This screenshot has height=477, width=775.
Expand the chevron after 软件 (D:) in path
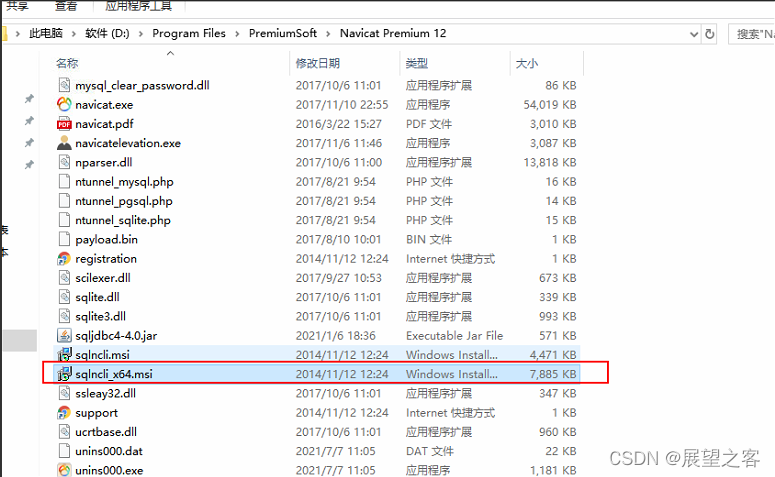141,34
